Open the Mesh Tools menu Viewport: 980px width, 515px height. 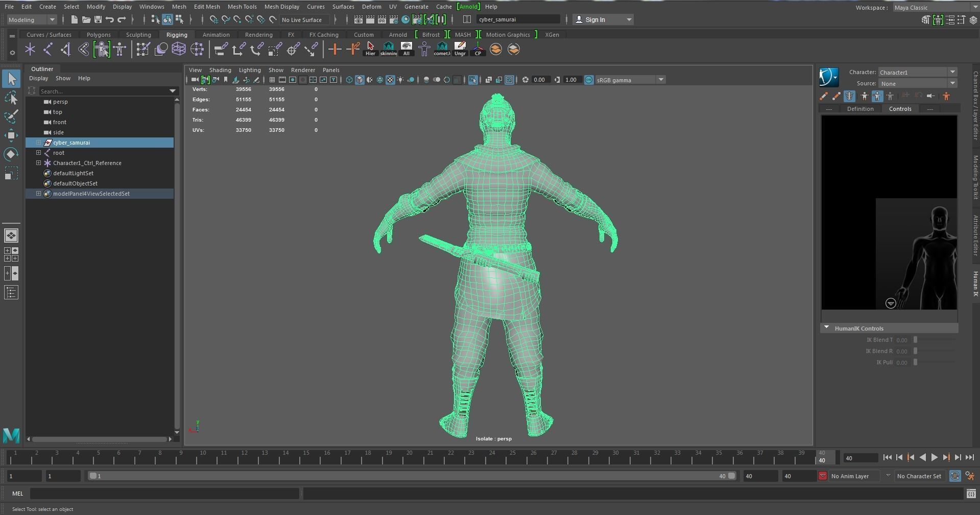tap(242, 7)
